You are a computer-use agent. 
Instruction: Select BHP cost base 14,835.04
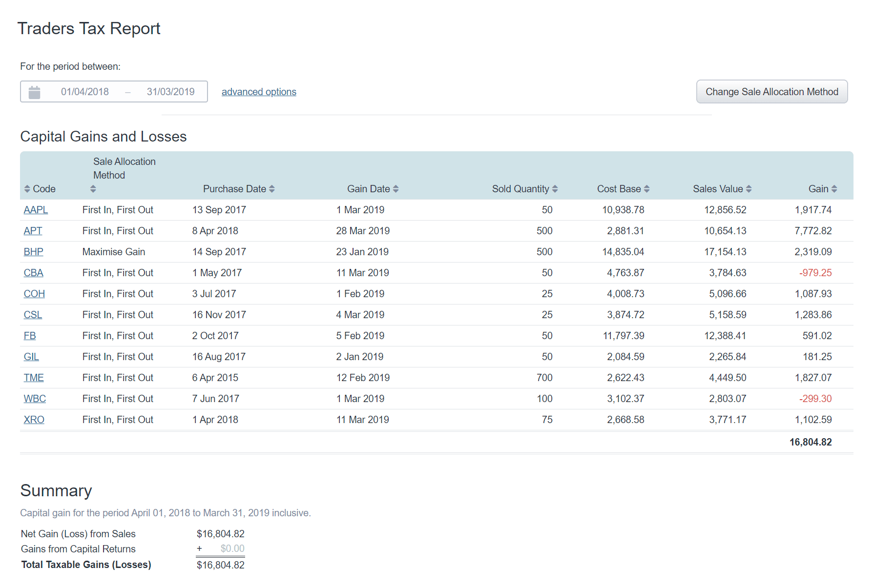click(623, 252)
